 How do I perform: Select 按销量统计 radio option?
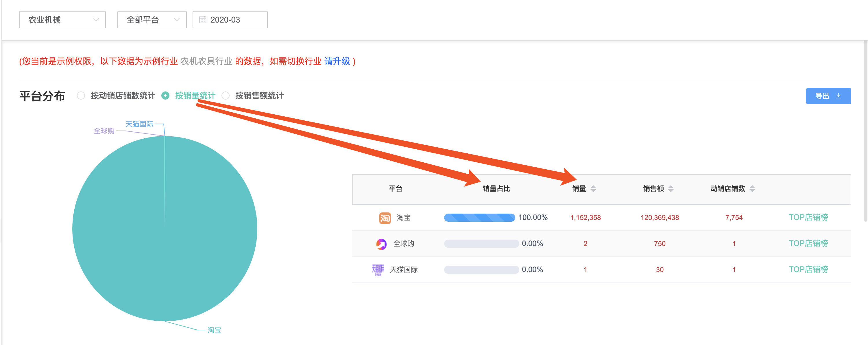(165, 96)
